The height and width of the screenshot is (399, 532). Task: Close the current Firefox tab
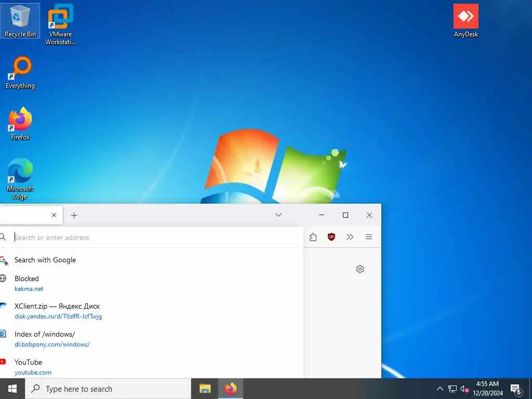(54, 215)
